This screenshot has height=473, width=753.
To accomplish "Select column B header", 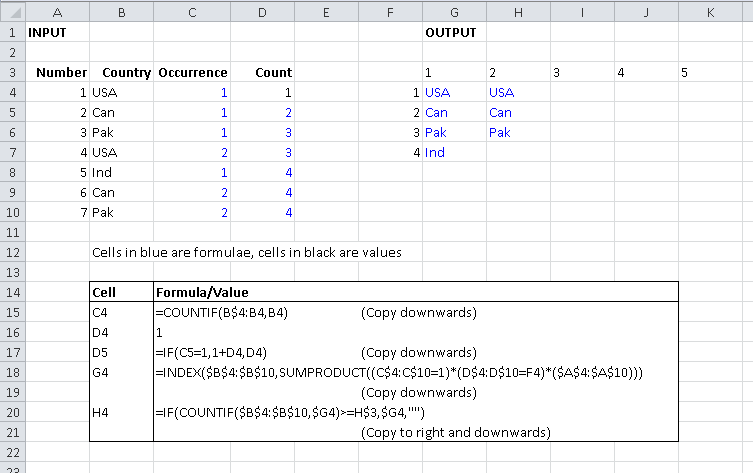I will click(121, 12).
